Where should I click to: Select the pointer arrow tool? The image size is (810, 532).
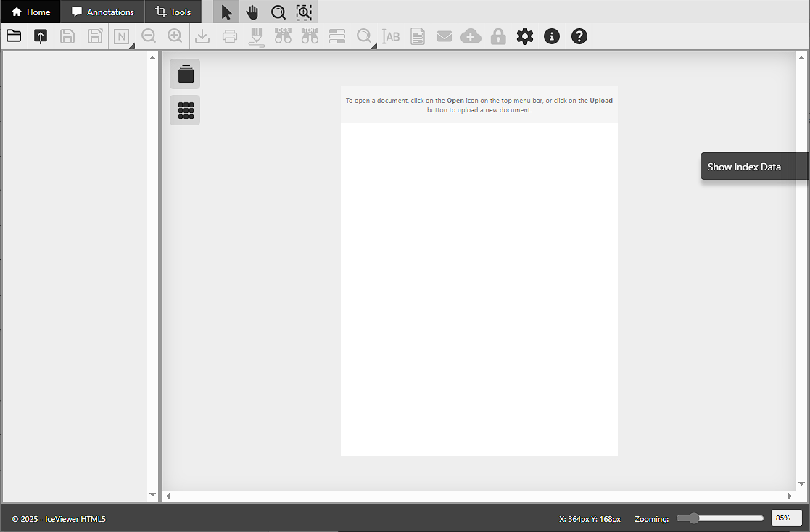click(226, 12)
